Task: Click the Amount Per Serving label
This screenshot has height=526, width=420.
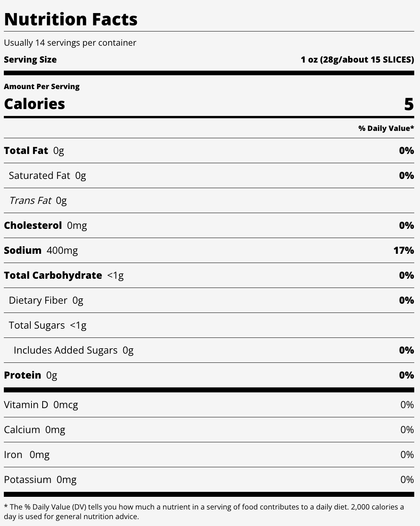Action: coord(41,86)
